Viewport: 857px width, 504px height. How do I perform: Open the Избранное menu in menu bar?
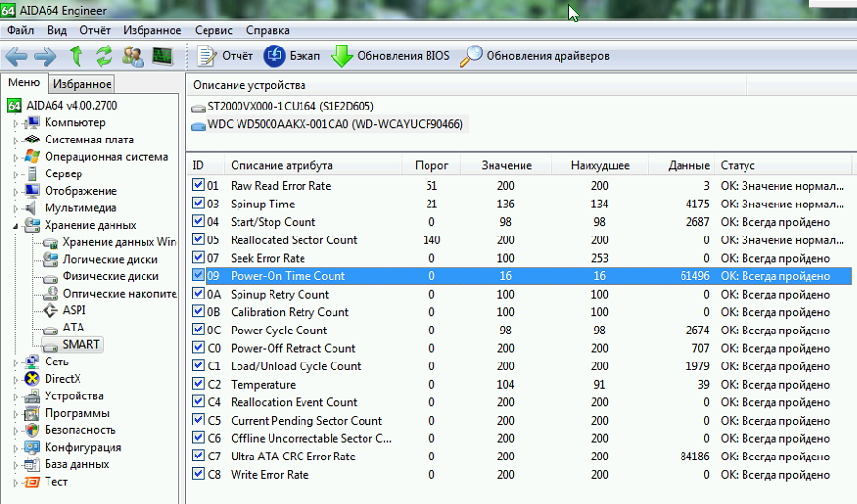152,31
